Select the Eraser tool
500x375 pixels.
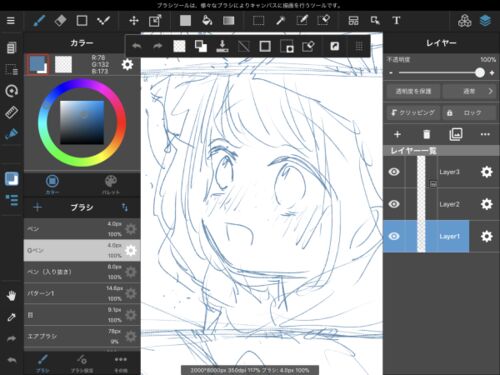point(60,21)
